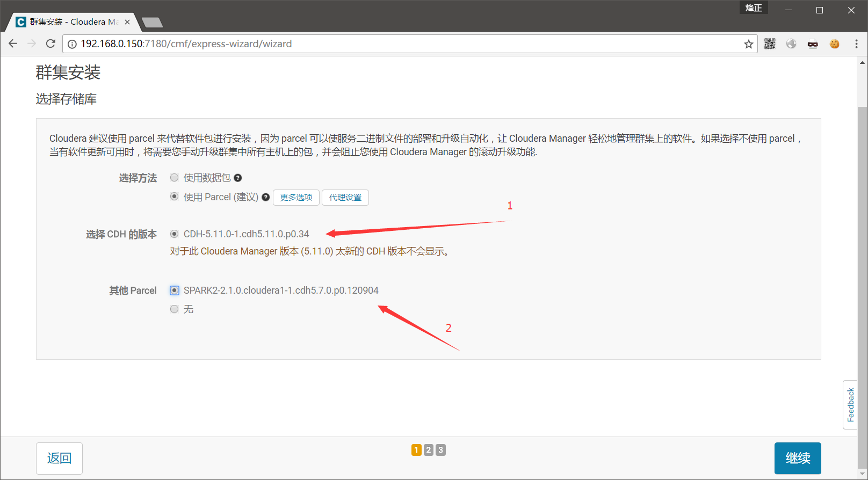Image resolution: width=868 pixels, height=480 pixels.
Task: Click the 群集安装 - Cloudera browser tab
Action: [73, 22]
